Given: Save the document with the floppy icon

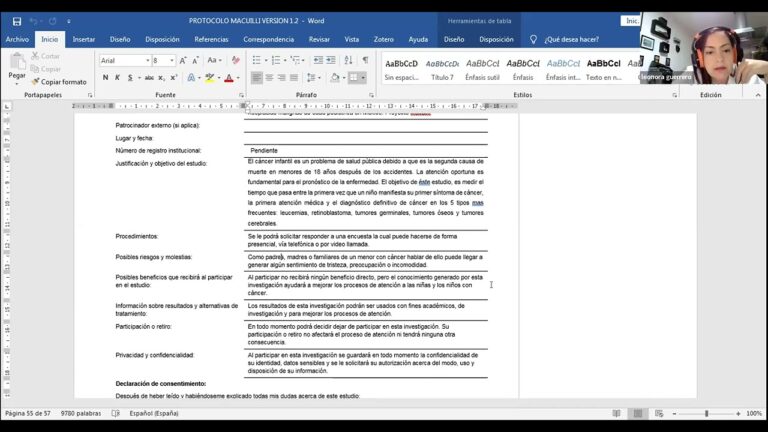Looking at the screenshot, I should 17,21.
